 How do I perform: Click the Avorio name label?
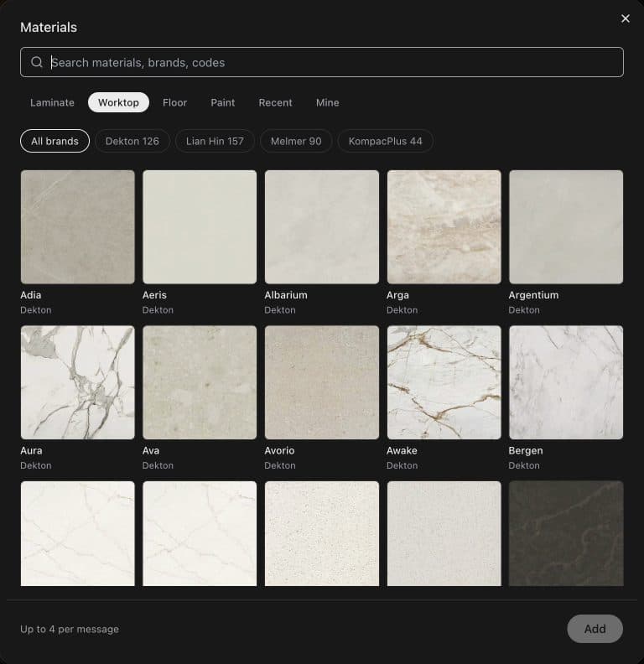[279, 450]
